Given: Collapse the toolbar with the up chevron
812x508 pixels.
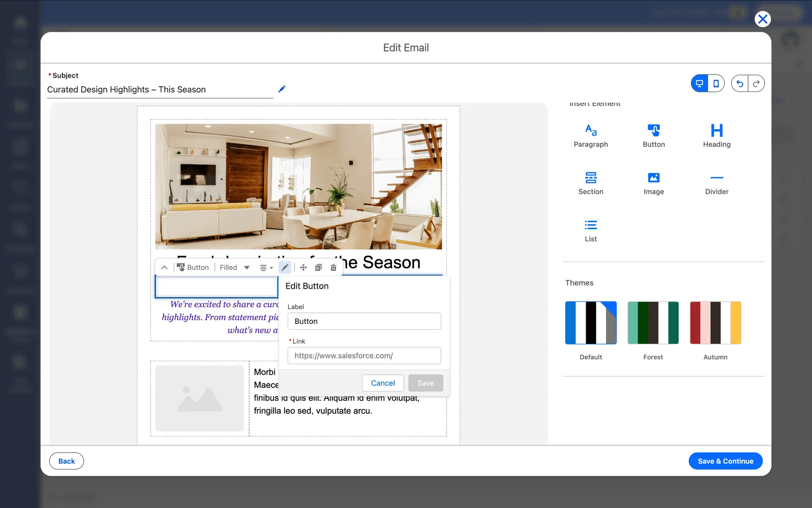Looking at the screenshot, I should [165, 268].
